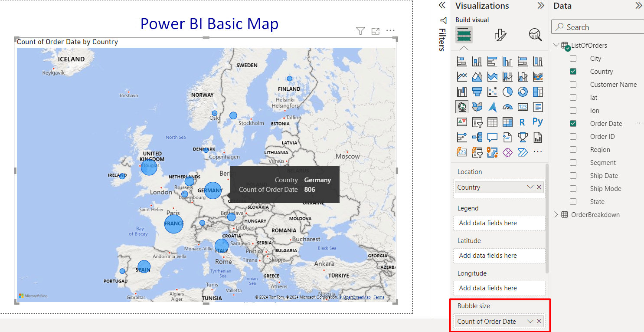Select the Pie chart visual icon

tap(508, 91)
